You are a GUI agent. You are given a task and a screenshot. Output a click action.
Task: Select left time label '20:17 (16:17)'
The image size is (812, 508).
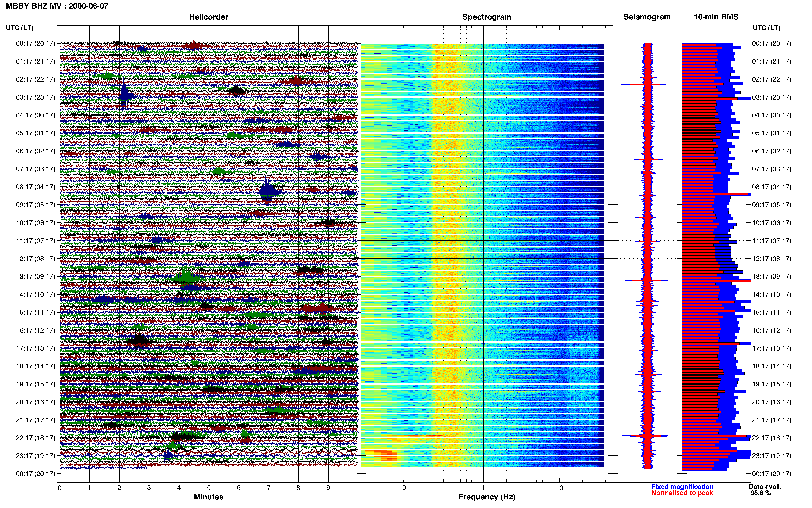coord(36,402)
